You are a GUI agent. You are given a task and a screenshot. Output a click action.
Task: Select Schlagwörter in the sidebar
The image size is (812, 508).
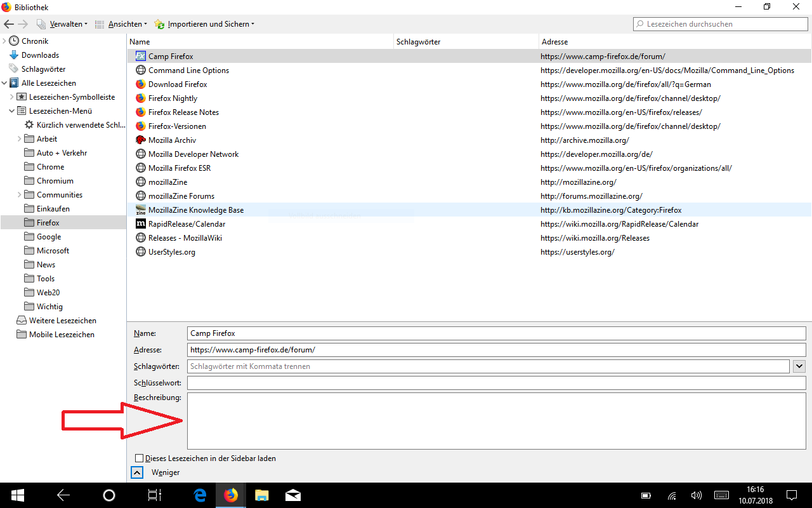coord(43,69)
